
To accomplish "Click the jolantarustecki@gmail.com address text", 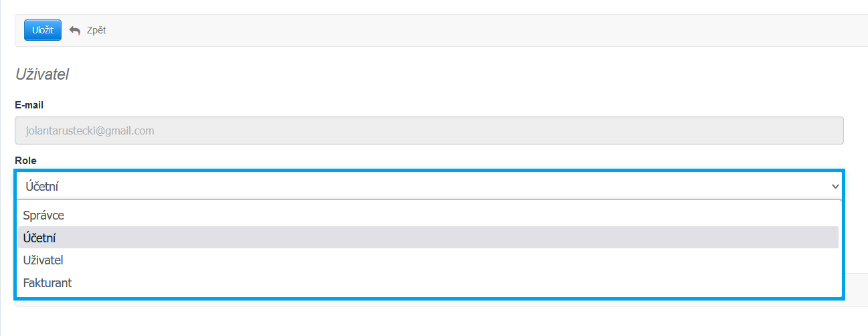I will point(89,131).
